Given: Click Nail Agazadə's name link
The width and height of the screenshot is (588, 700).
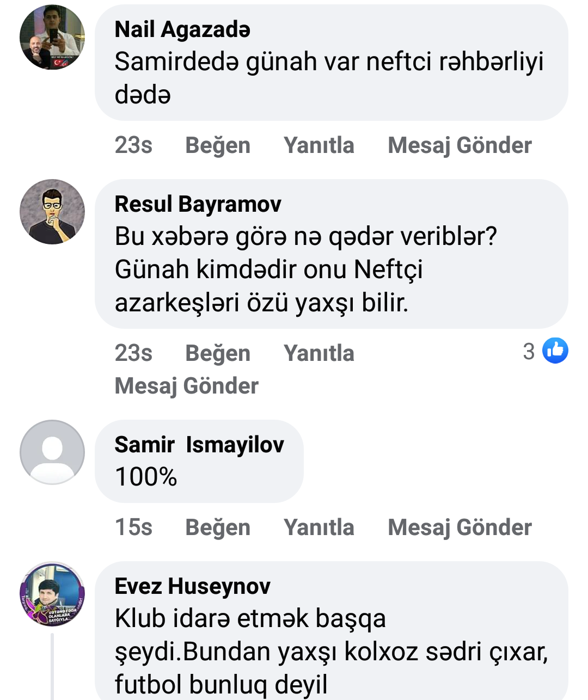Looking at the screenshot, I should [x=182, y=29].
